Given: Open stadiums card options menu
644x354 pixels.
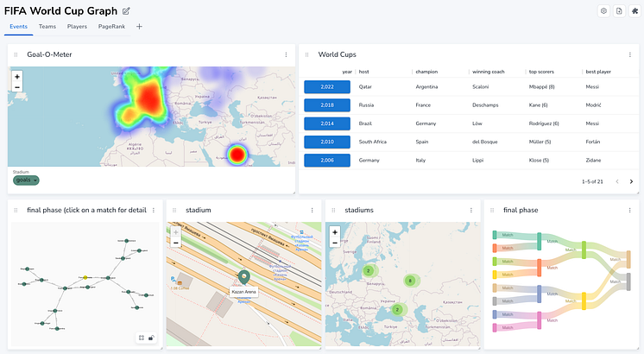Looking at the screenshot, I should [x=471, y=211].
